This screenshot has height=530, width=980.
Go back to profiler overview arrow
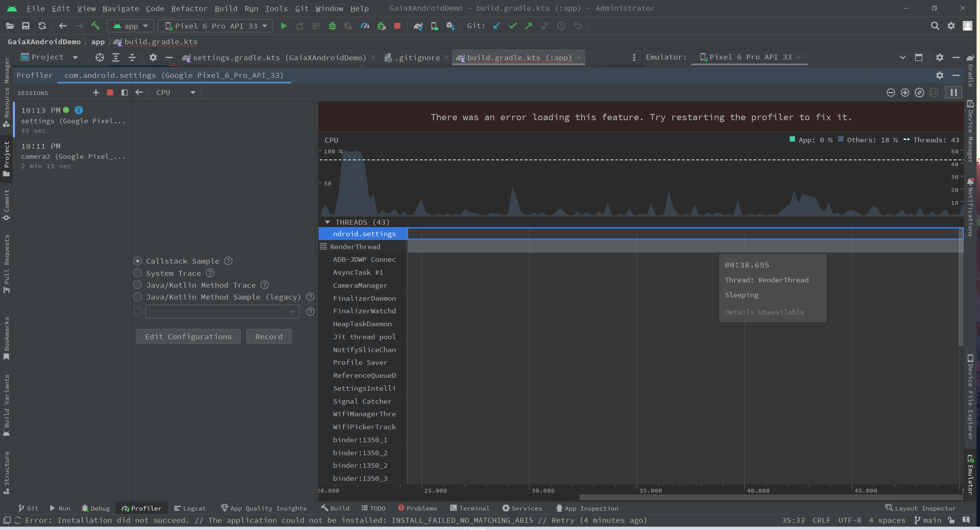click(x=139, y=93)
